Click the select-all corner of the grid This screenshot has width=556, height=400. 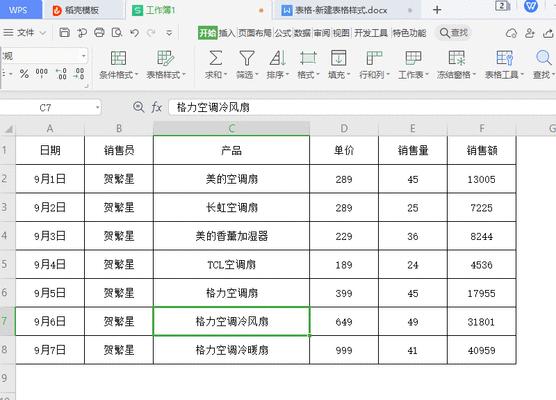(8, 129)
